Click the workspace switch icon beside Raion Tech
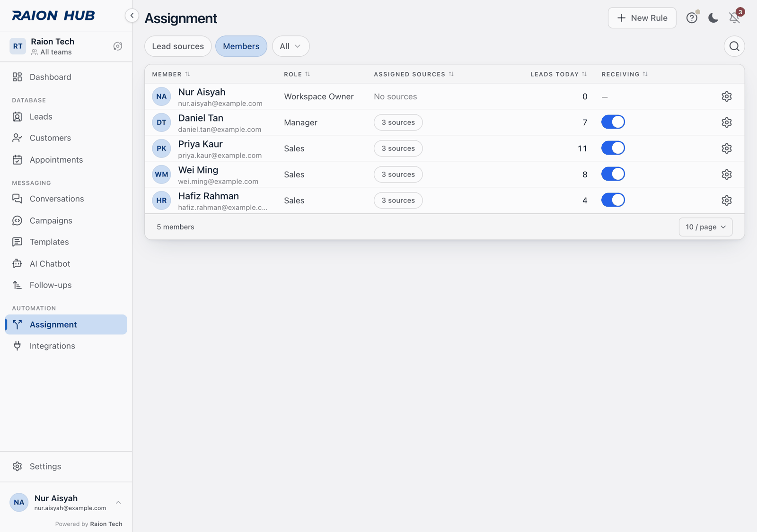The height and width of the screenshot is (532, 757). pyautogui.click(x=118, y=46)
